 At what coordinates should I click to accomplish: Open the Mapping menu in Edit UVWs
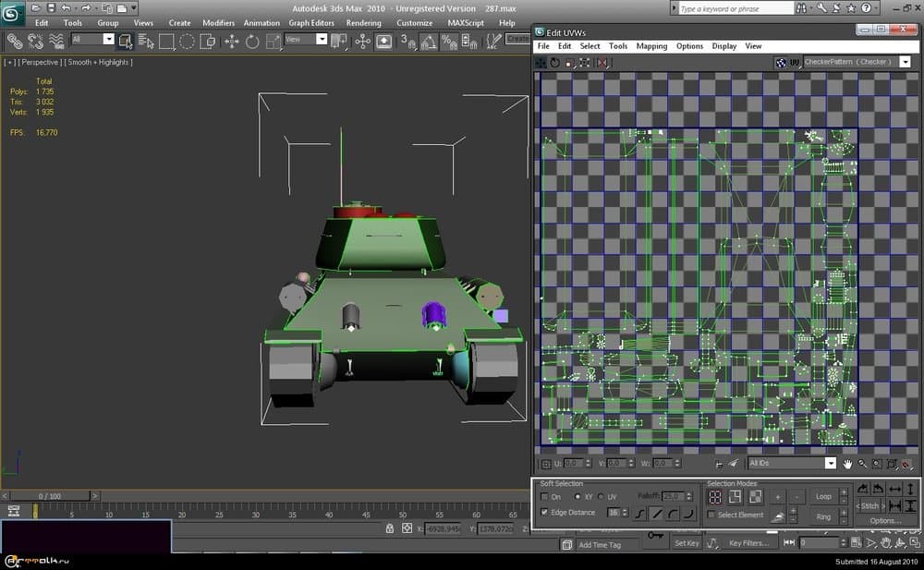click(651, 46)
